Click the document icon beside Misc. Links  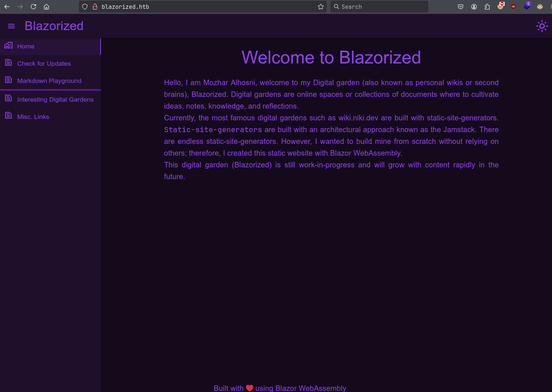coord(8,116)
